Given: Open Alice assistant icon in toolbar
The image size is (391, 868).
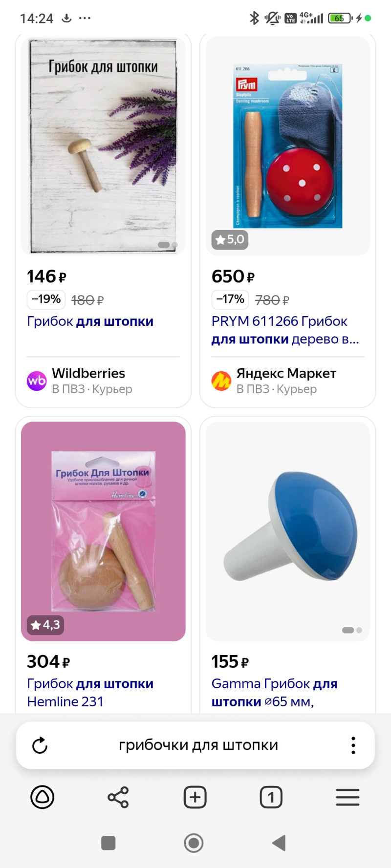Looking at the screenshot, I should point(43,797).
